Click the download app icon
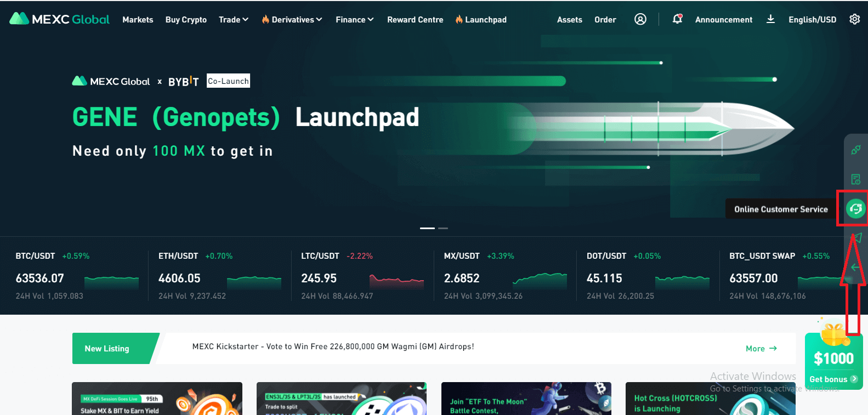Screen dimensions: 868x415 [770, 19]
